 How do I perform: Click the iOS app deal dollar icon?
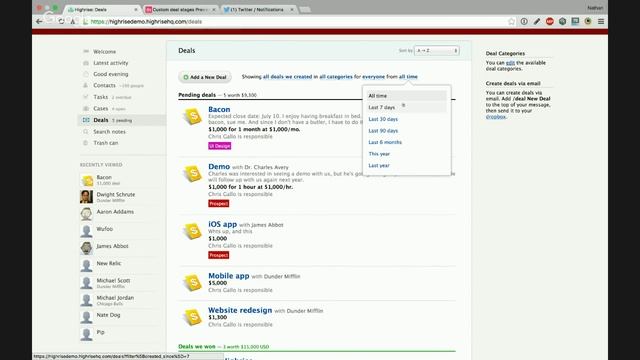[193, 231]
